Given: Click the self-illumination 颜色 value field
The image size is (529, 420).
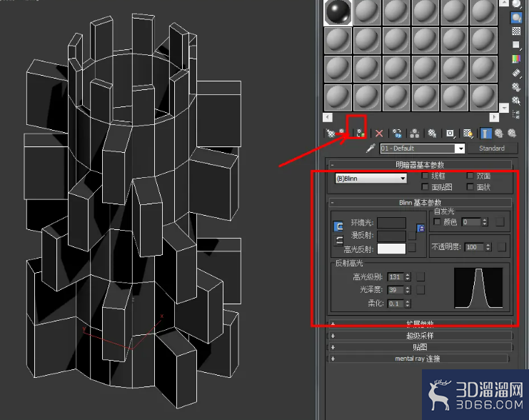Looking at the screenshot, I should [471, 222].
